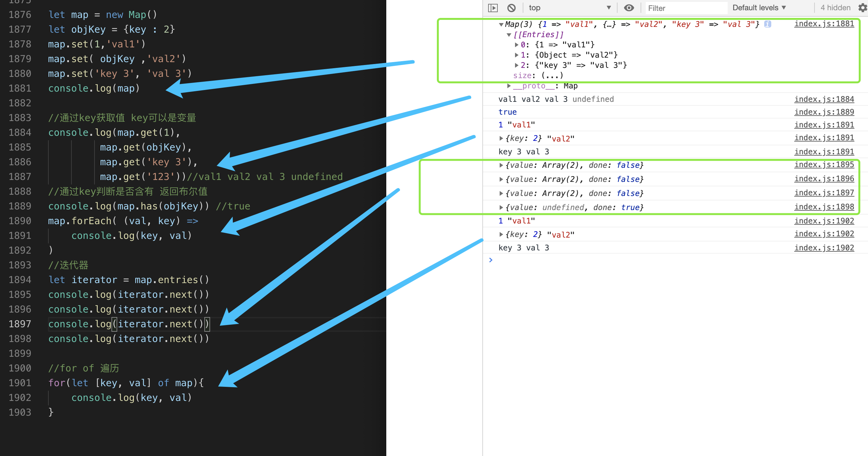Click line number 1897 in the gutter
The image size is (868, 456).
20,324
